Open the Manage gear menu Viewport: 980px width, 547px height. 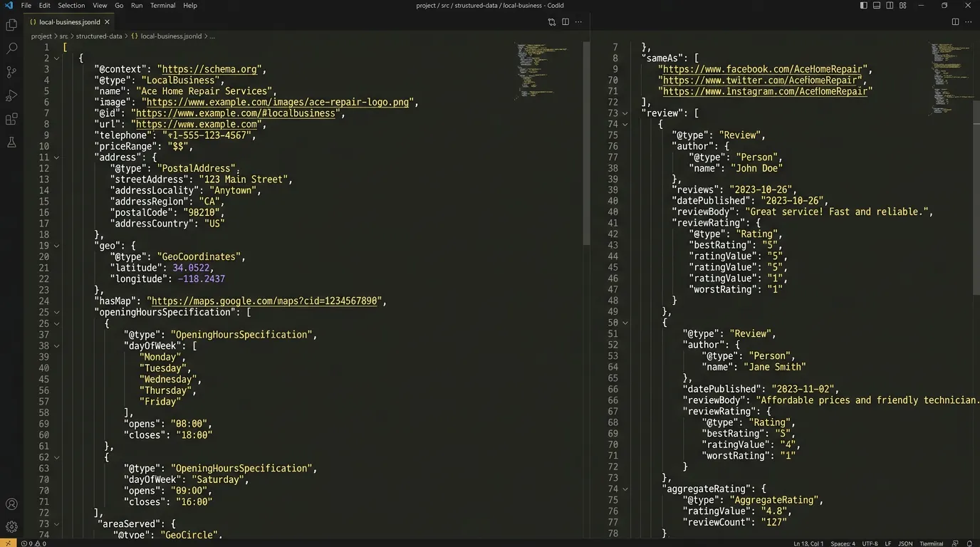[11, 527]
